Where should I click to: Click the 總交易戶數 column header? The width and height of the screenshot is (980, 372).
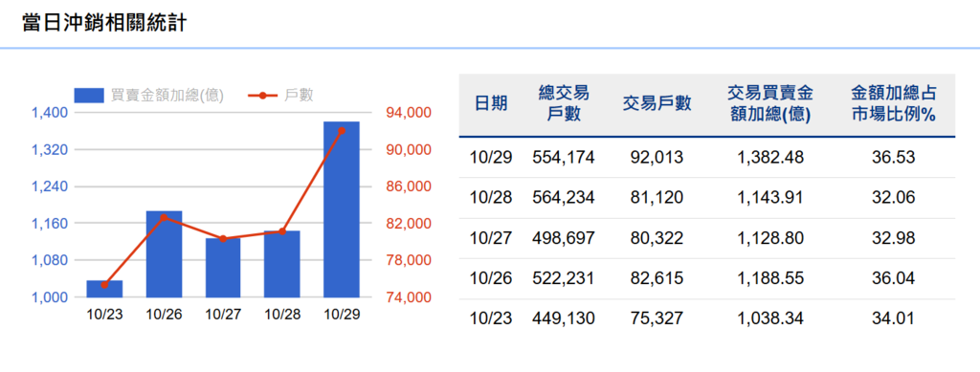click(x=563, y=104)
